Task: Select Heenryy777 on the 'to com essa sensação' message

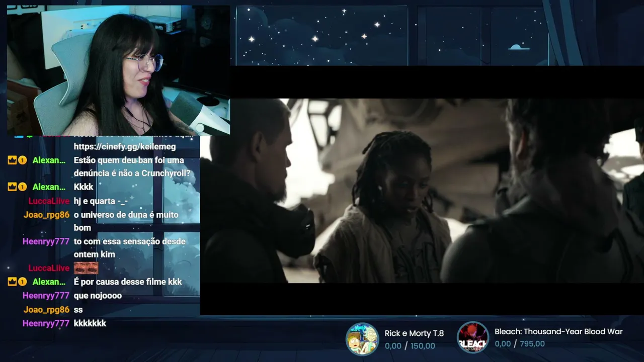Action: point(46,241)
